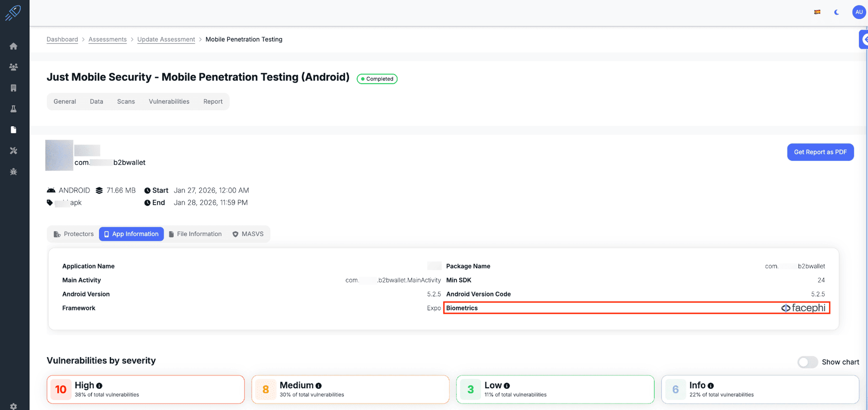Click Get Report as PDF button

pyautogui.click(x=820, y=152)
